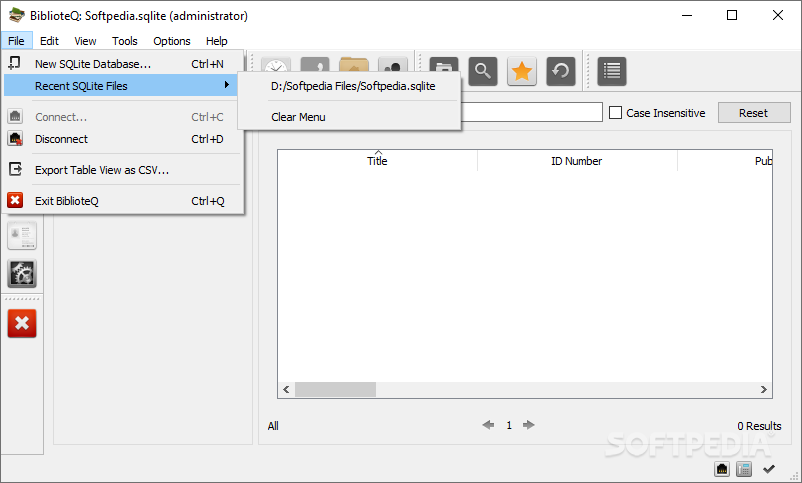This screenshot has width=802, height=483.
Task: Click the Export CSV entry's icon
Action: coord(15,169)
